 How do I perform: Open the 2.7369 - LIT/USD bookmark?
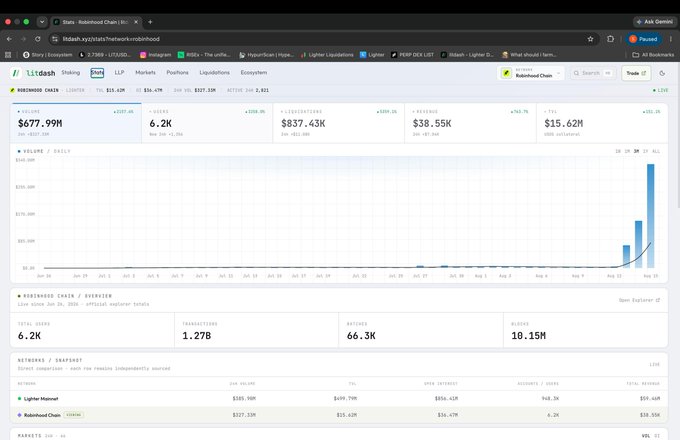point(105,55)
